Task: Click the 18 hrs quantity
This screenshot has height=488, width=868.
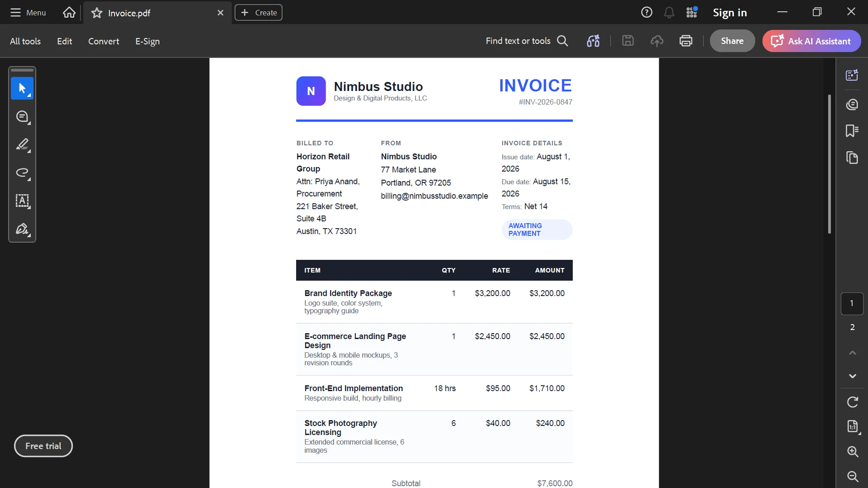Action: pos(445,388)
